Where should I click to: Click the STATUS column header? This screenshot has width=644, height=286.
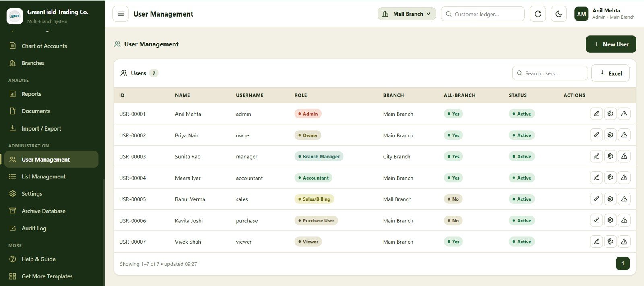click(x=518, y=95)
